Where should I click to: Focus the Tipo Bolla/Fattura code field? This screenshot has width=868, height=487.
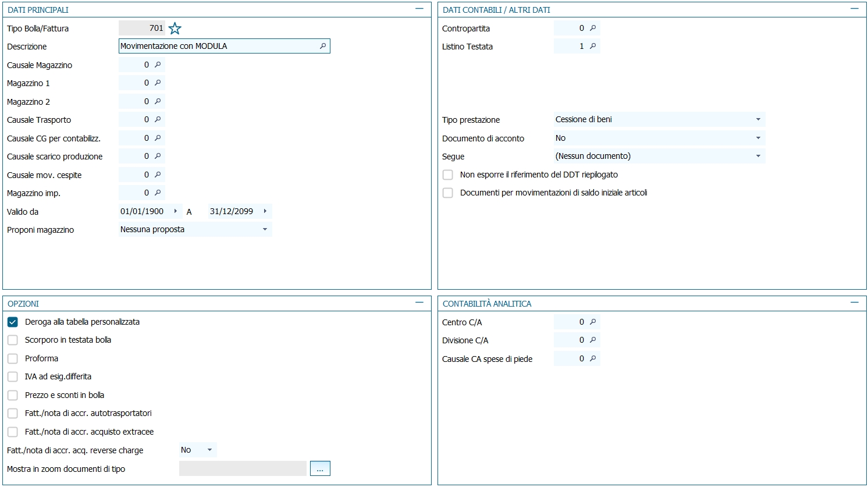pos(142,28)
